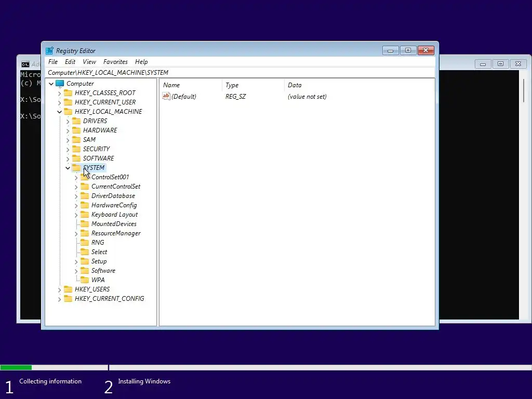Expand the Setup key chevron
The width and height of the screenshot is (532, 399).
point(76,261)
